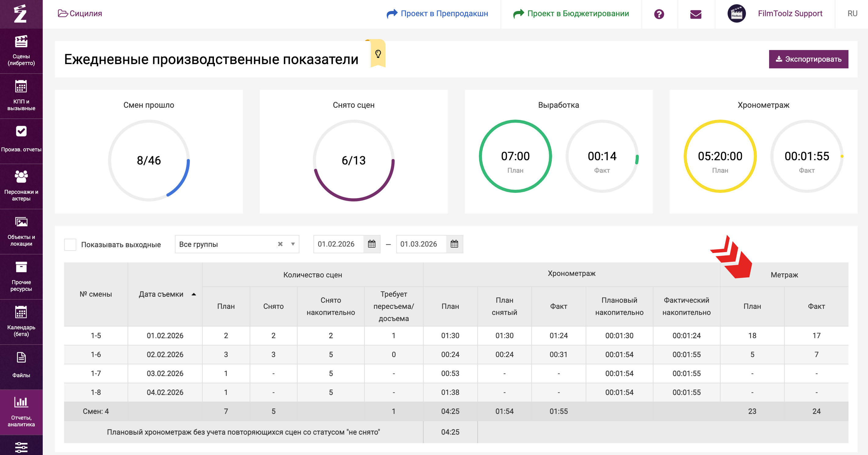Clear the Все группы selection

coord(280,244)
